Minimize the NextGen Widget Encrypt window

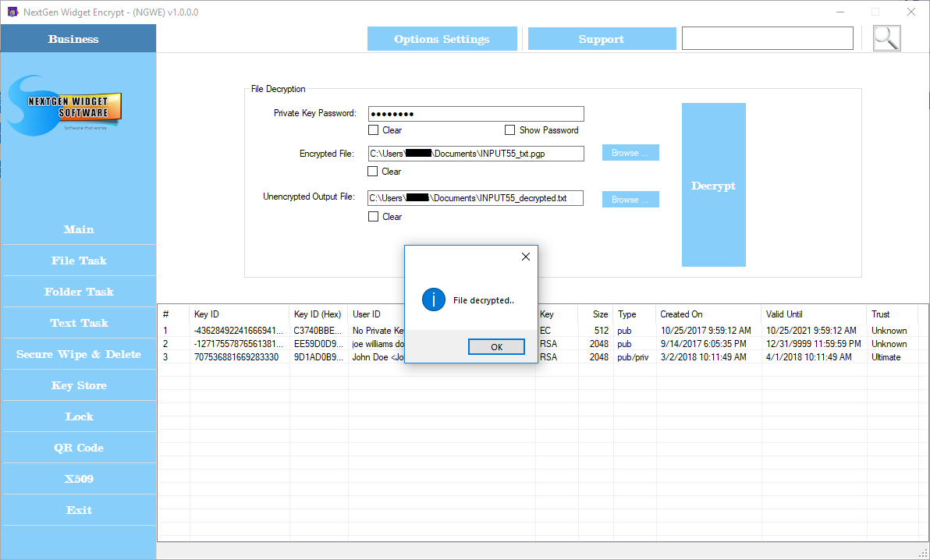[x=839, y=12]
